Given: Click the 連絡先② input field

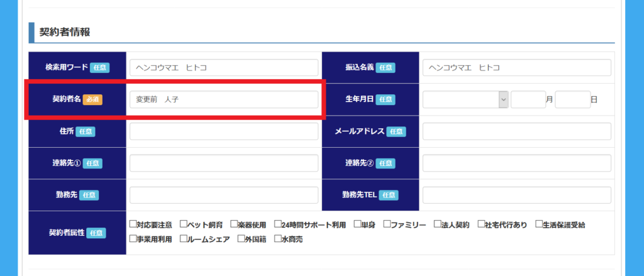Looking at the screenshot, I should point(517,163).
